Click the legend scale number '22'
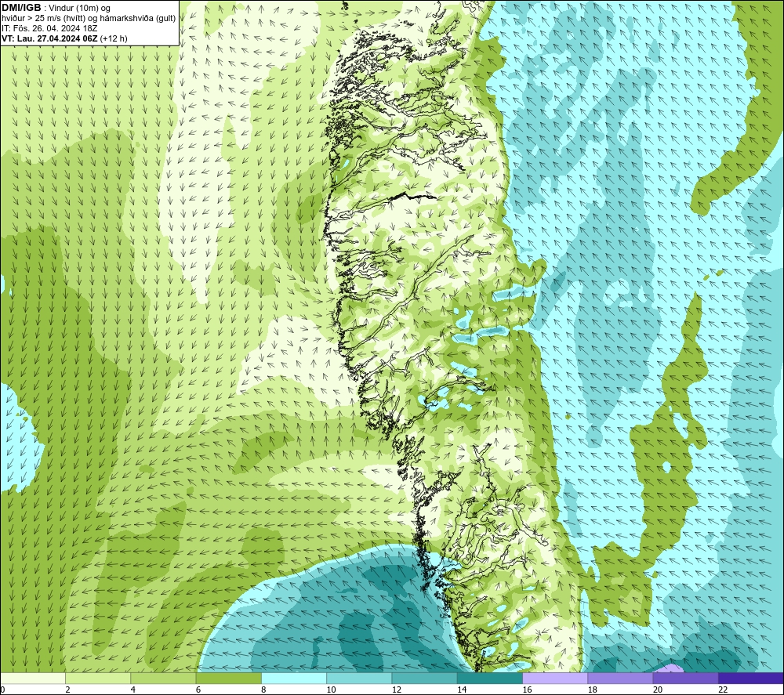The width and height of the screenshot is (784, 695). coord(723,690)
